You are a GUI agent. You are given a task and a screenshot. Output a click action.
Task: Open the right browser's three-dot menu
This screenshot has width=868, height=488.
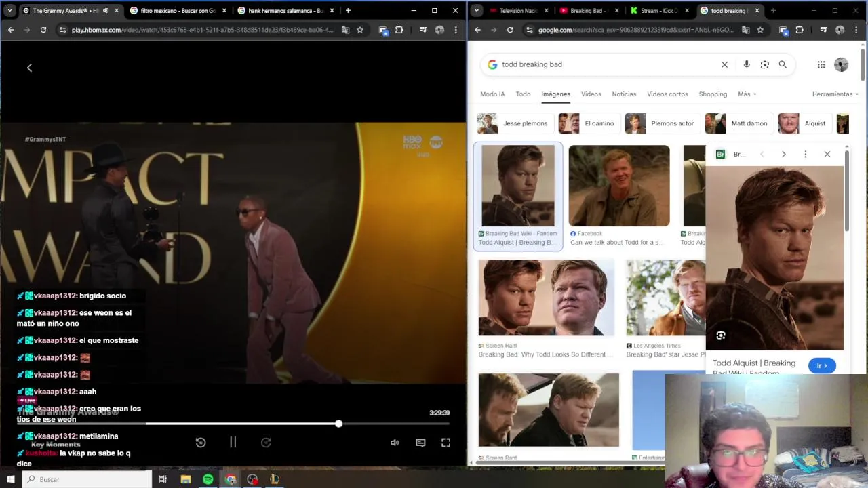[x=856, y=30]
